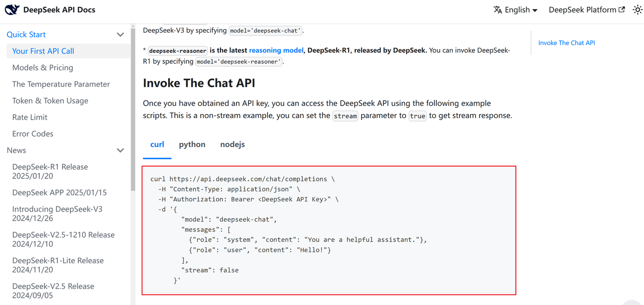Click the sidebar vertical scrollbar
This screenshot has height=305, width=644.
133,111
